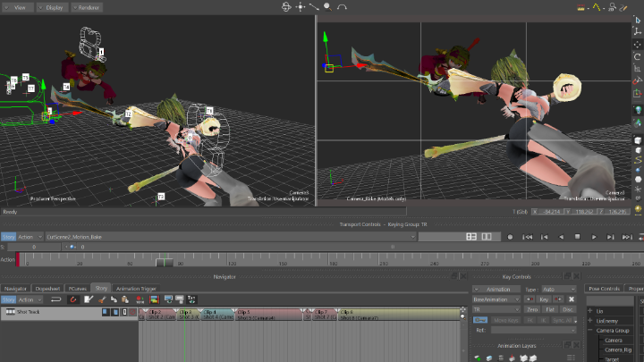Viewport: 644px width, 362px height.
Task: Go to previous key button
Action: [530, 299]
